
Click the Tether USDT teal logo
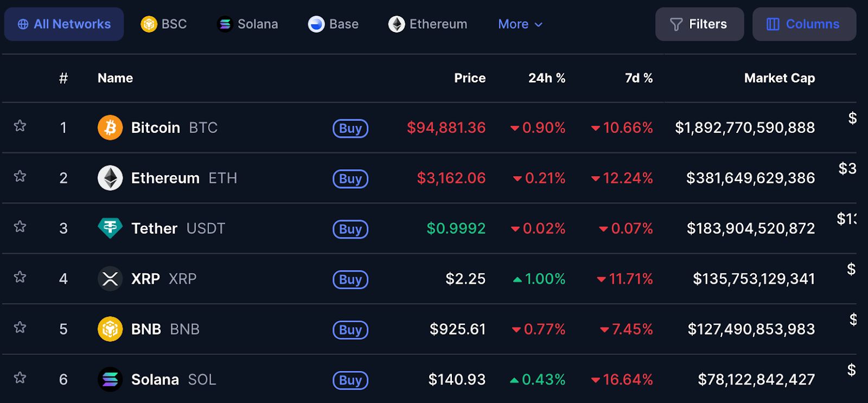tap(110, 228)
